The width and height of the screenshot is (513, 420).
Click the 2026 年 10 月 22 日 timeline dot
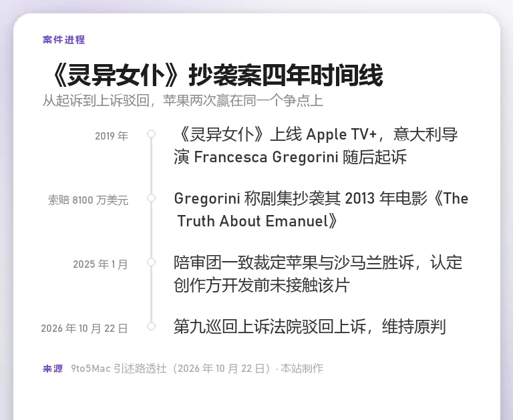(x=151, y=326)
